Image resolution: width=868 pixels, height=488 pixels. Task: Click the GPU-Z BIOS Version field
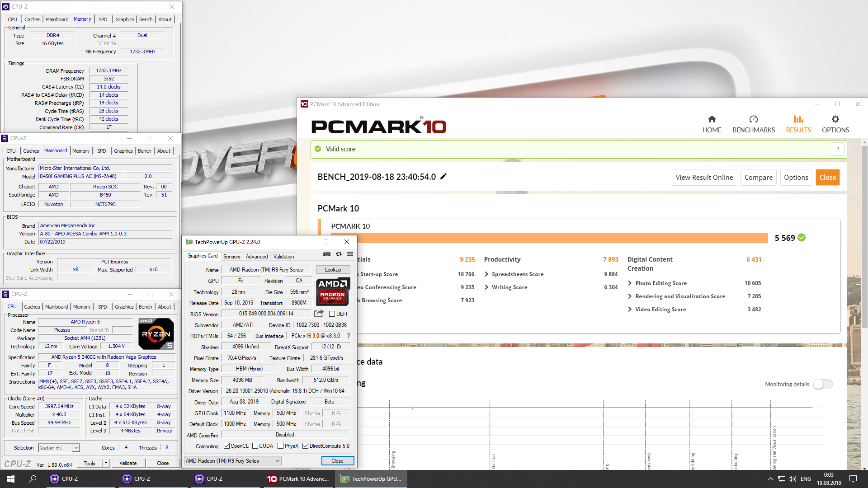coord(266,314)
